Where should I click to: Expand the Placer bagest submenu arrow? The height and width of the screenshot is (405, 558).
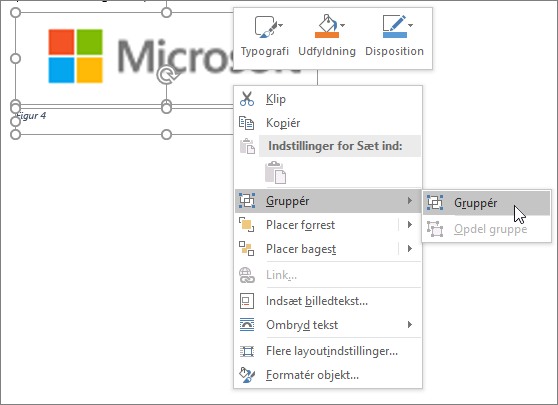(x=410, y=248)
